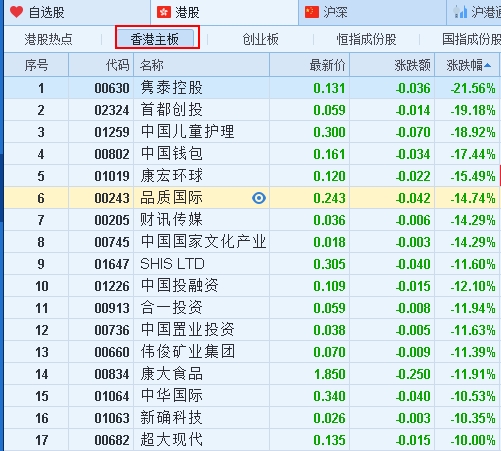Image resolution: width=501 pixels, height=451 pixels.
Task: Click the Hong Kong flag icon
Action: click(x=164, y=12)
